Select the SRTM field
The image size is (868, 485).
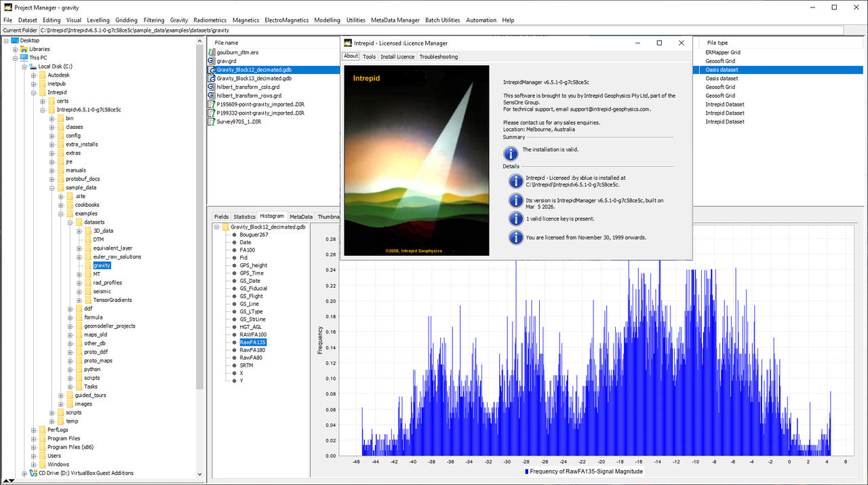tap(246, 366)
